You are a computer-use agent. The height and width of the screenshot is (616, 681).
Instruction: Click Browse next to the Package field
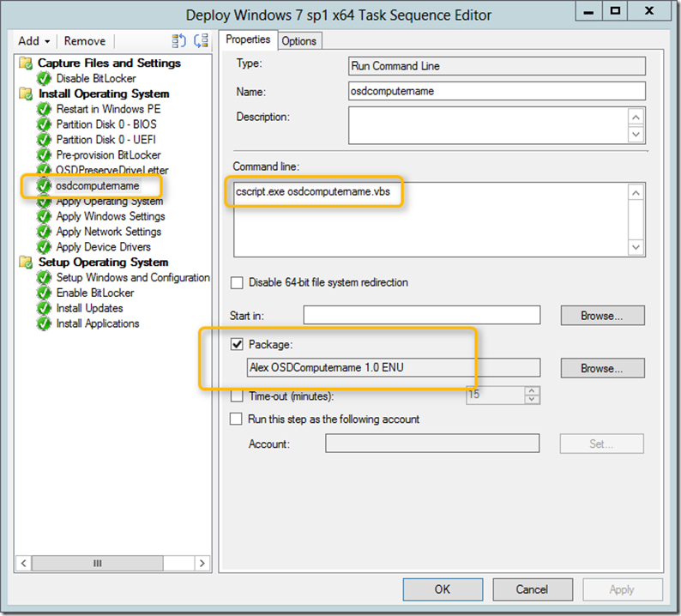tap(602, 368)
